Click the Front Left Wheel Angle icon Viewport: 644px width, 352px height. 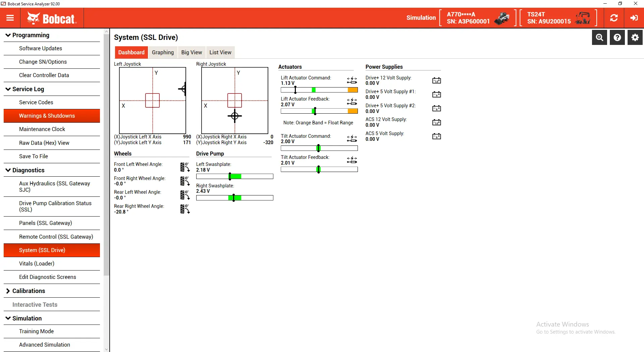pyautogui.click(x=185, y=167)
